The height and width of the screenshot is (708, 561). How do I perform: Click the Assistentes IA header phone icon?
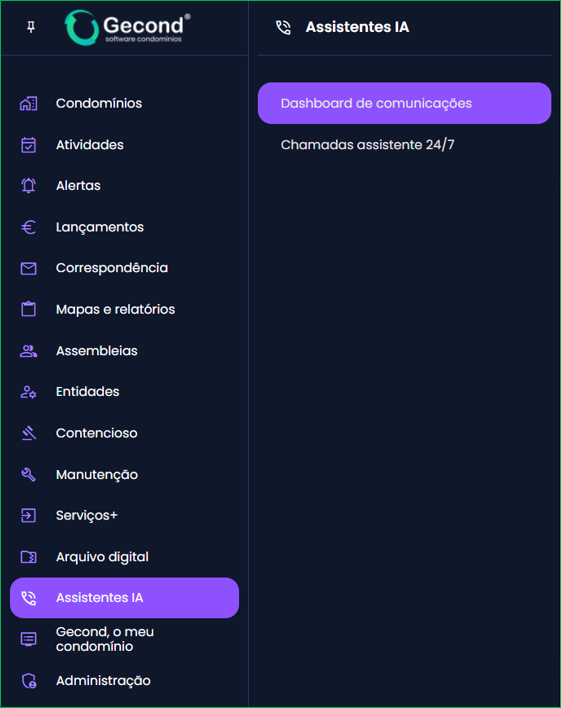pos(283,27)
